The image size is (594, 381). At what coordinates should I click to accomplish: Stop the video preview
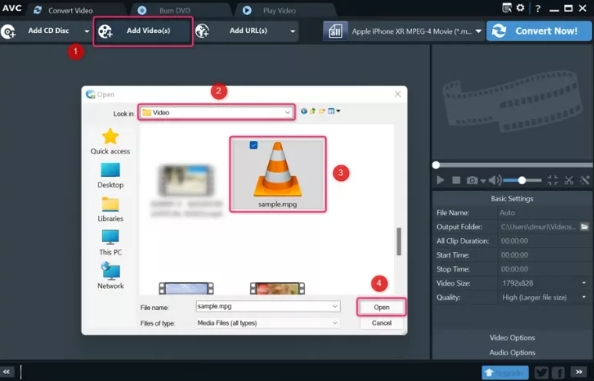coord(456,180)
